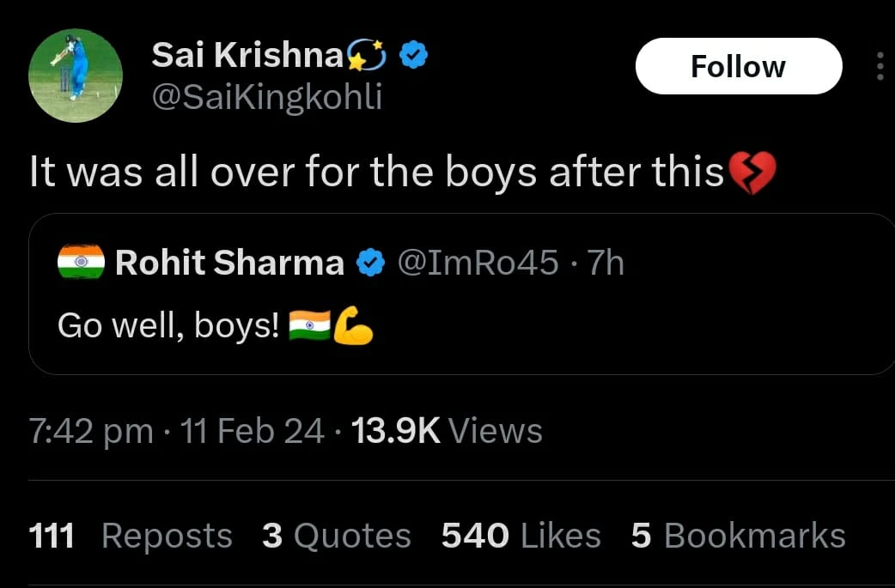Screen dimensions: 895x588
Task: Show the 3 Quotes list
Action: (x=337, y=536)
